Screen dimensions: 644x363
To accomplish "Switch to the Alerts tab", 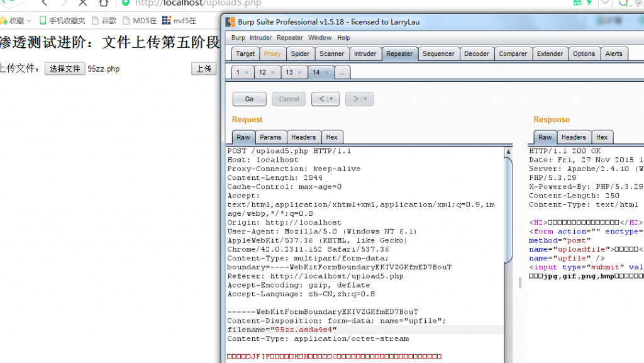I will (614, 54).
